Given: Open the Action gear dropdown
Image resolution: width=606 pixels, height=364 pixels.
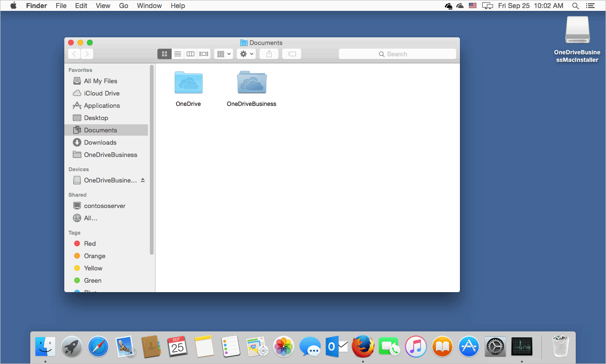Looking at the screenshot, I should click(246, 54).
